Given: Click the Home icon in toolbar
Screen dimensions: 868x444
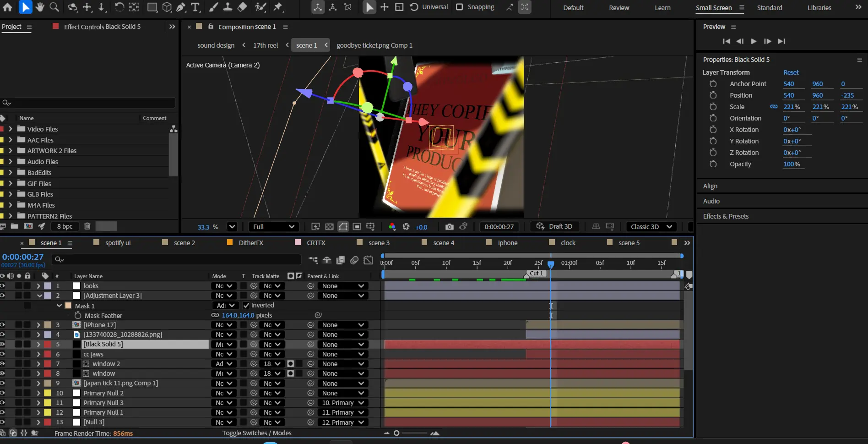Looking at the screenshot, I should point(8,7).
